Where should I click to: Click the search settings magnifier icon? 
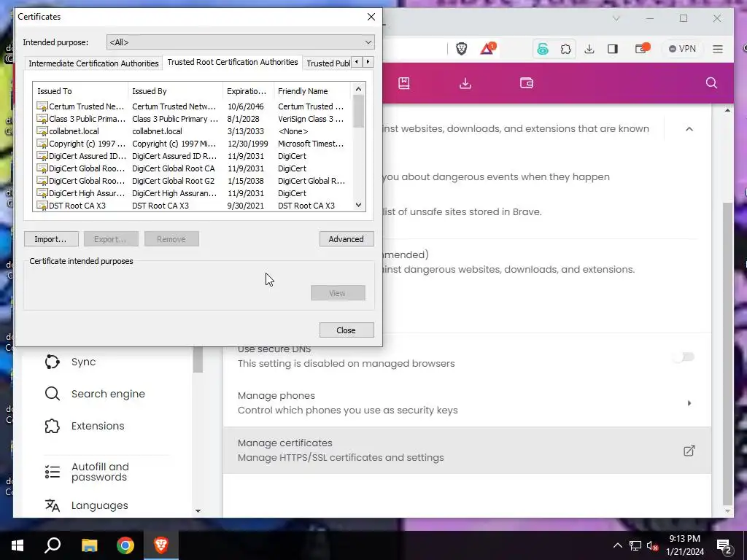point(711,83)
